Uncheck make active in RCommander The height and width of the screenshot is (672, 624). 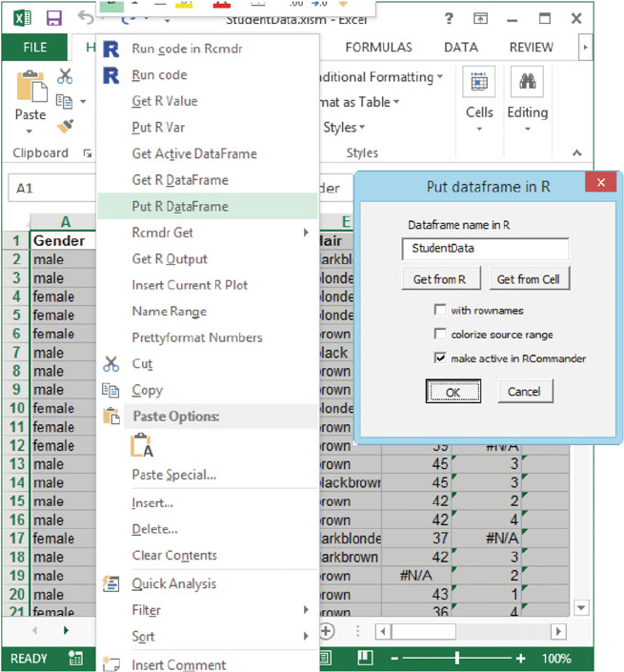pos(440,357)
